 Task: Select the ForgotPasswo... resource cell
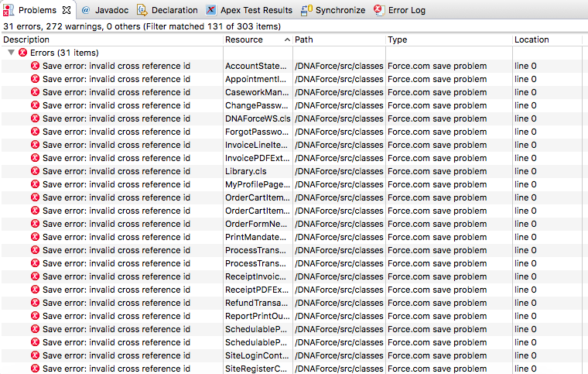[x=258, y=132]
